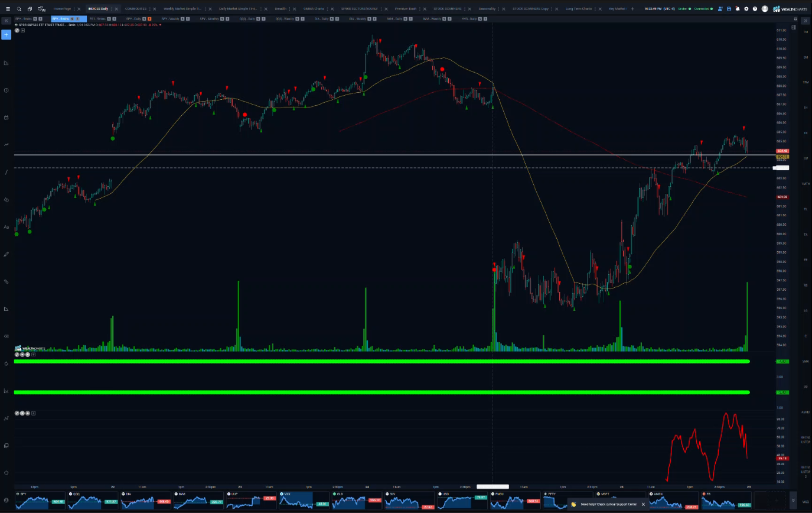Open the UTC-5 timezone selector
The height and width of the screenshot is (513, 812).
coord(669,9)
